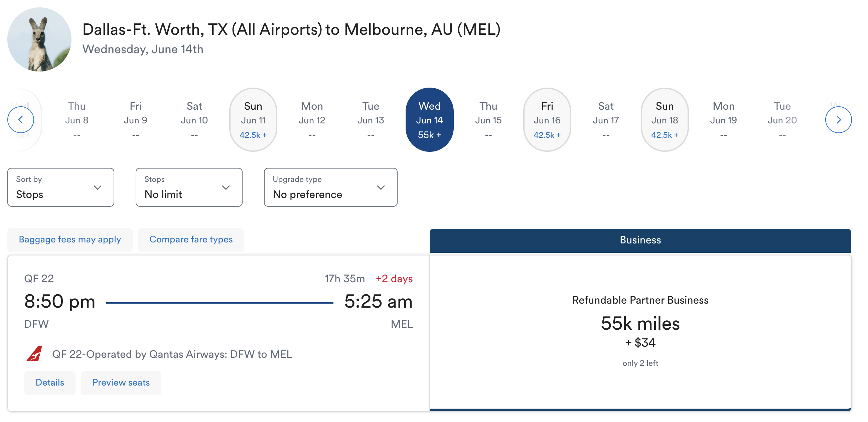
Task: Pick Thu Jun 15 in date strip
Action: tap(488, 120)
